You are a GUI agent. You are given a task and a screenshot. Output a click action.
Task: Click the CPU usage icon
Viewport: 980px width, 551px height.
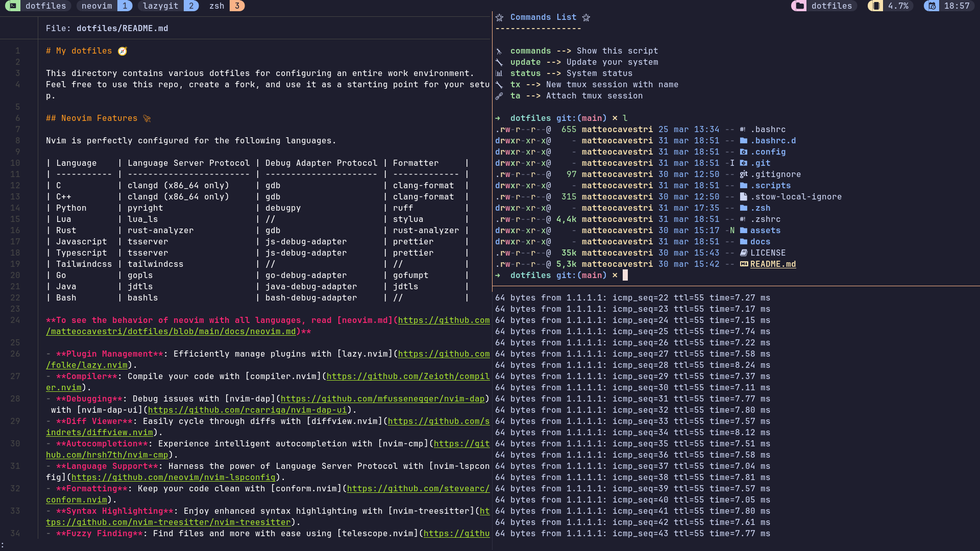[876, 6]
